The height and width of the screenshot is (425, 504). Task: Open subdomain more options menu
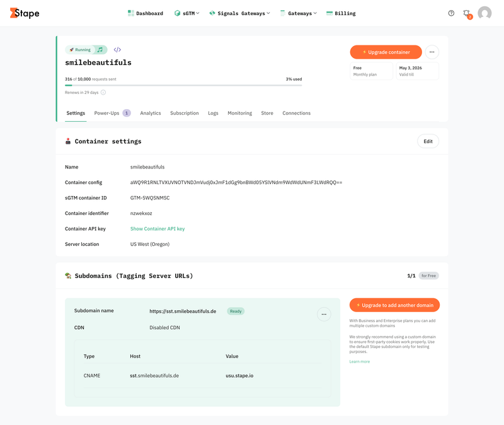point(324,314)
